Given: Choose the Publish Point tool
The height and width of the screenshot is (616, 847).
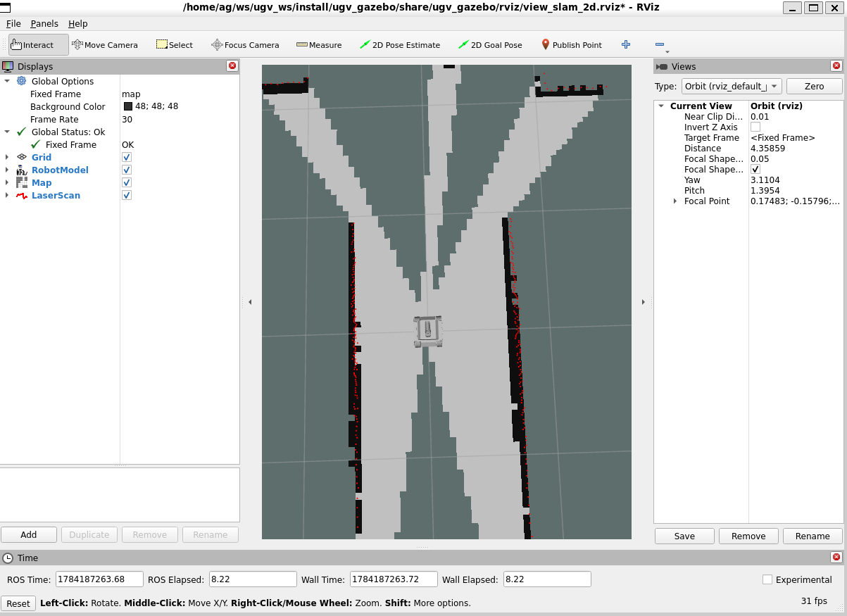Looking at the screenshot, I should tap(571, 45).
